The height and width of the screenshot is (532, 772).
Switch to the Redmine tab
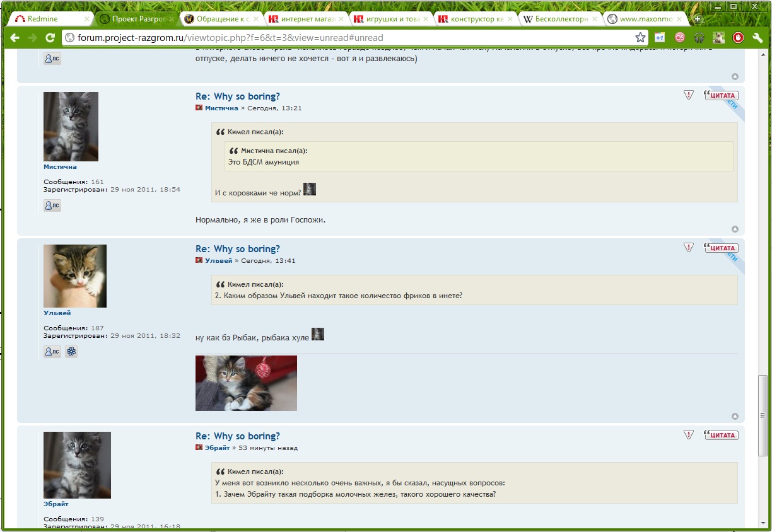(x=43, y=19)
